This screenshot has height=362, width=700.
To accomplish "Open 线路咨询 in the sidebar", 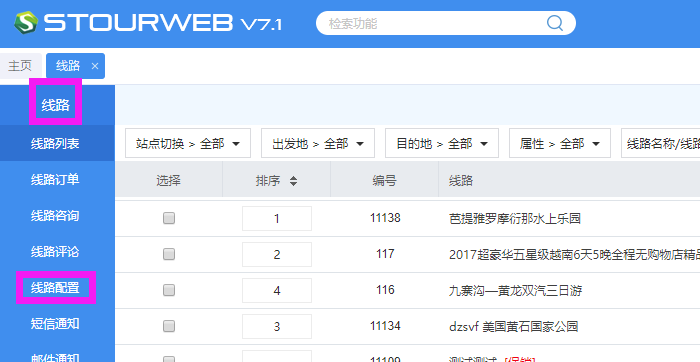I will pyautogui.click(x=55, y=216).
